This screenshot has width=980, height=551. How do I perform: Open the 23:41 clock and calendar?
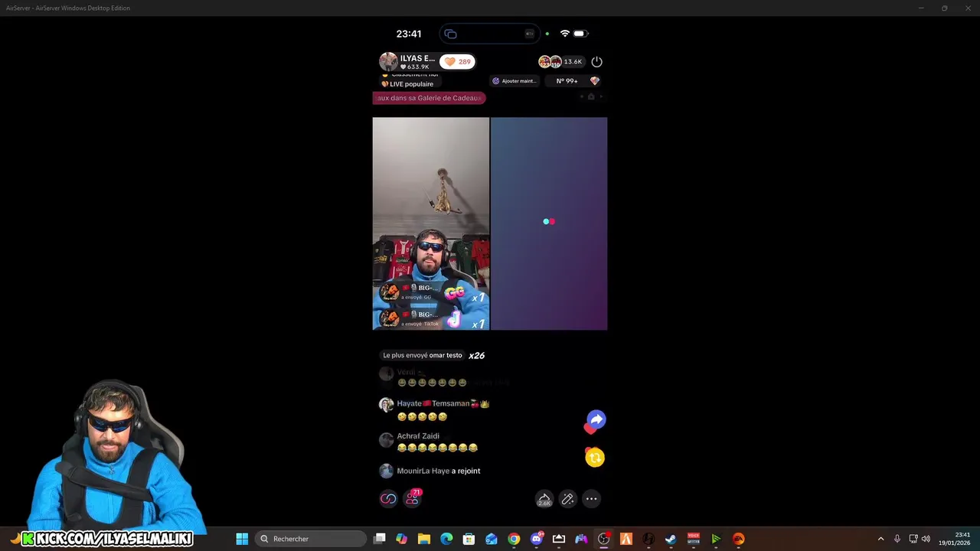tap(955, 539)
